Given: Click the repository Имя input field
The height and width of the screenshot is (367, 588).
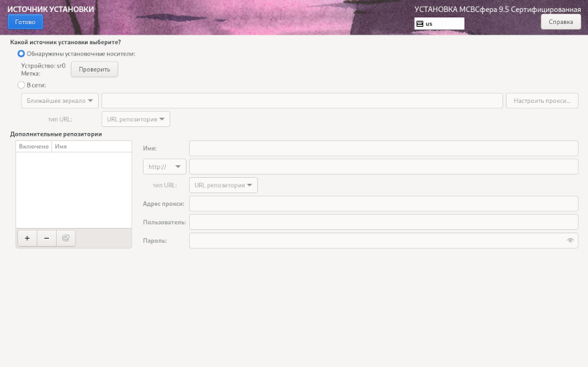Looking at the screenshot, I should (384, 148).
